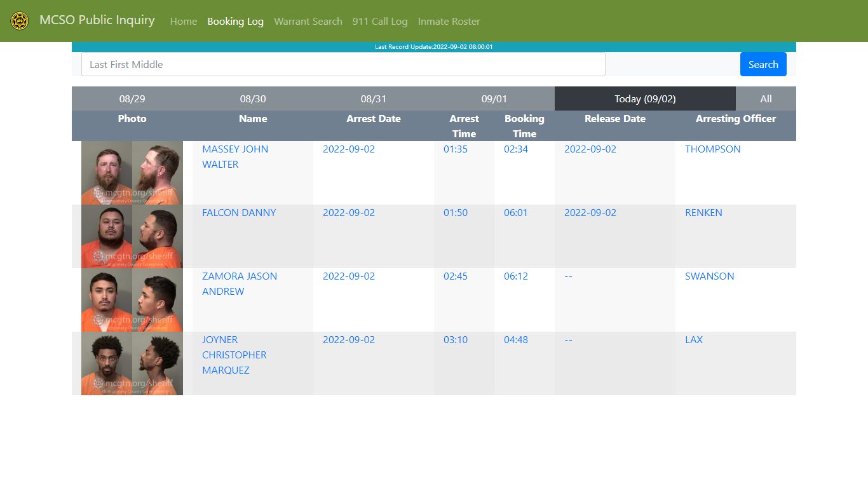The width and height of the screenshot is (868, 488).
Task: Click the Name column header
Action: (253, 118)
